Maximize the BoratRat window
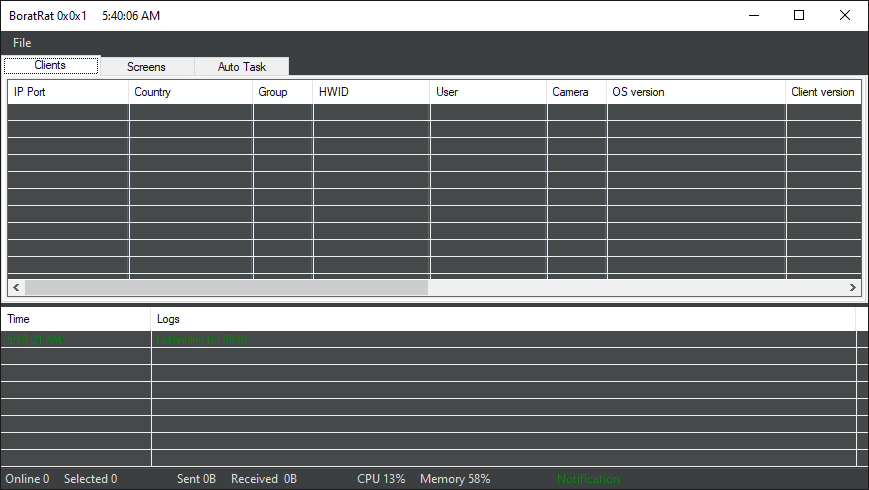Image resolution: width=869 pixels, height=490 pixels. [x=799, y=15]
